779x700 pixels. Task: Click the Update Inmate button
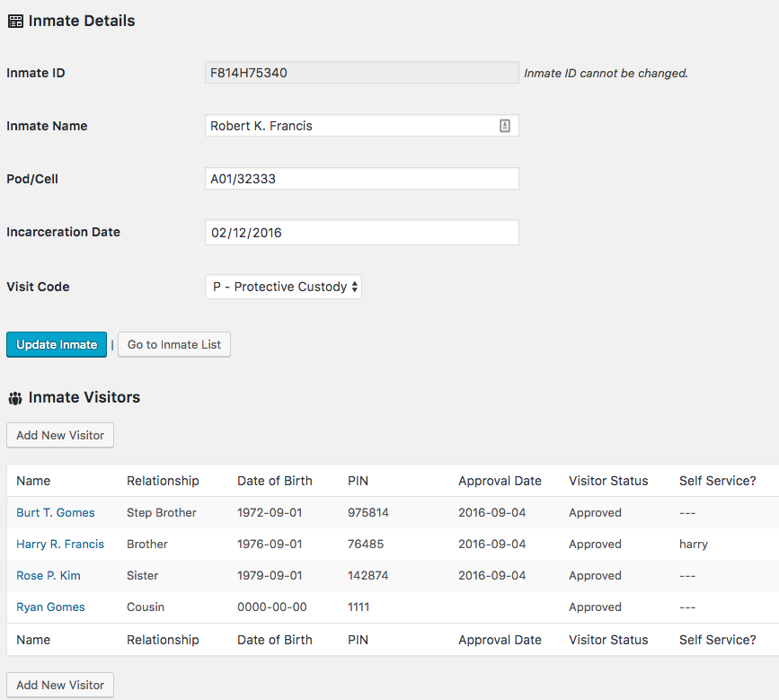[57, 344]
